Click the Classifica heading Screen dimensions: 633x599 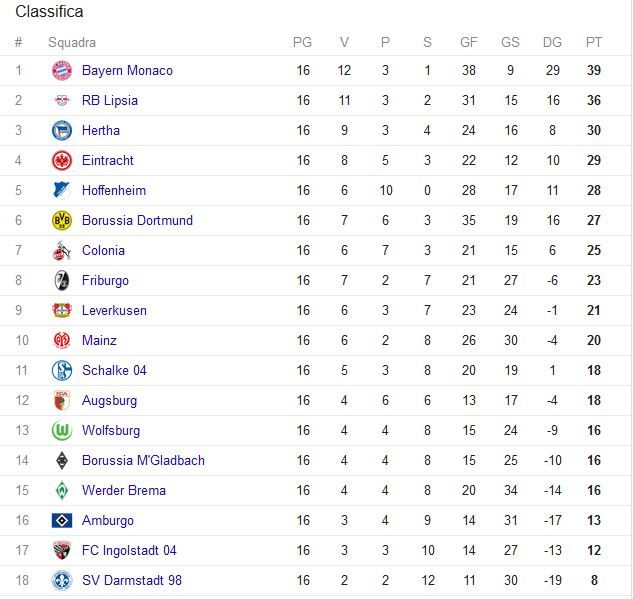[49, 11]
